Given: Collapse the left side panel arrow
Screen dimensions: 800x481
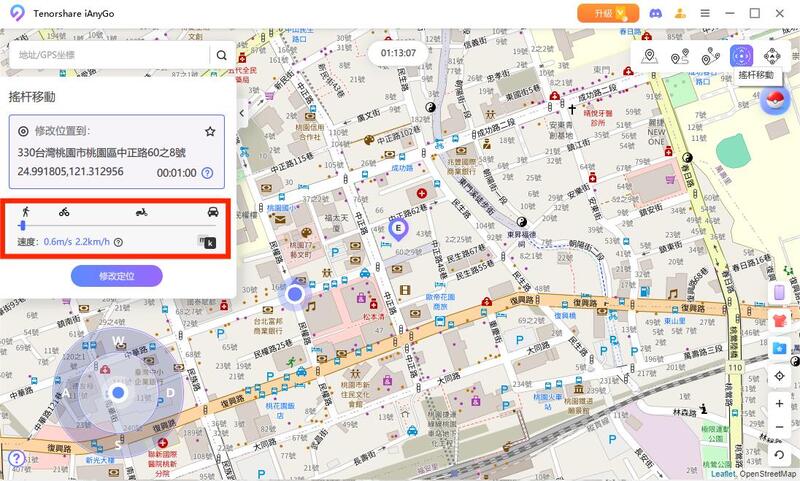Looking at the screenshot, I should (x=242, y=113).
